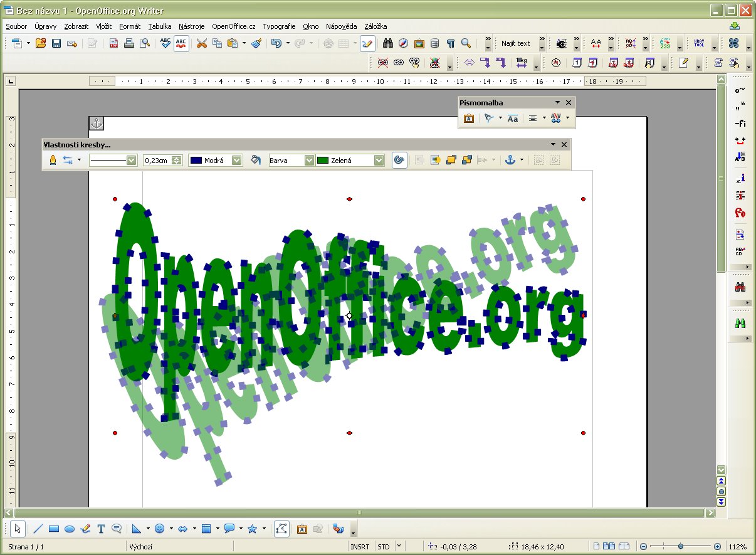Viewport: 756px width, 555px height.
Task: Open the Zelená fill color dropdown
Action: tap(379, 160)
